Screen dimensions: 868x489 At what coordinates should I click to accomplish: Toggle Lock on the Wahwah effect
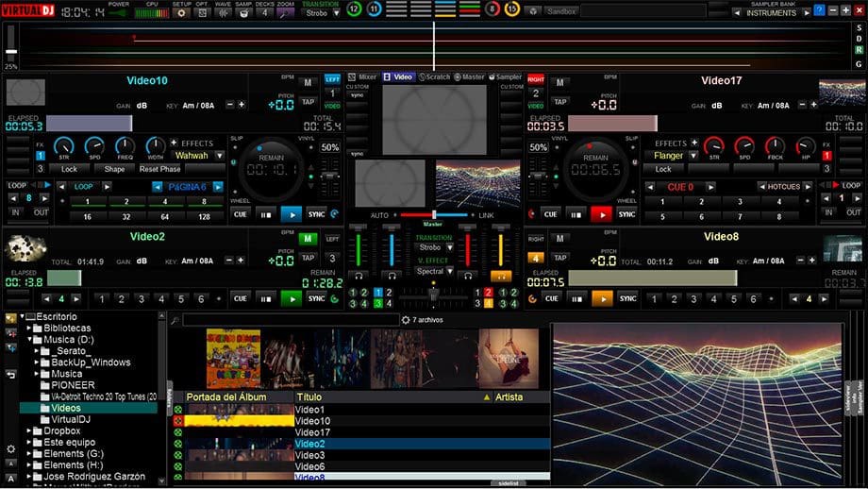(69, 169)
